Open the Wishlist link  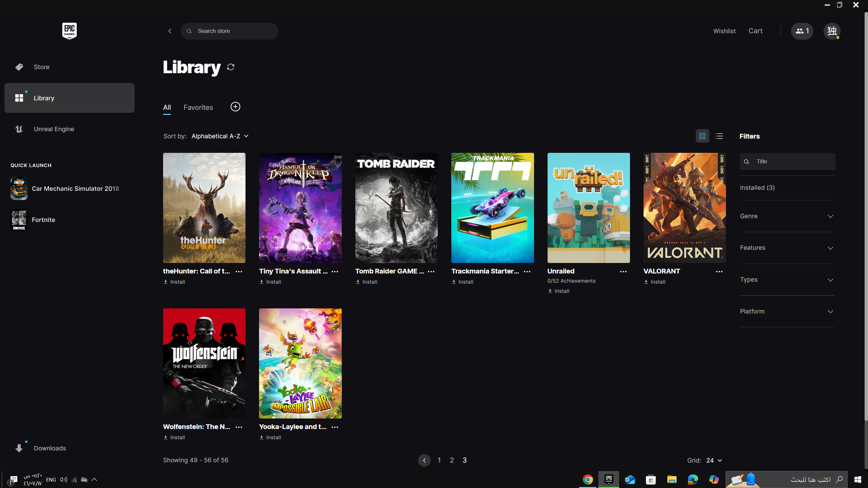[x=724, y=31]
